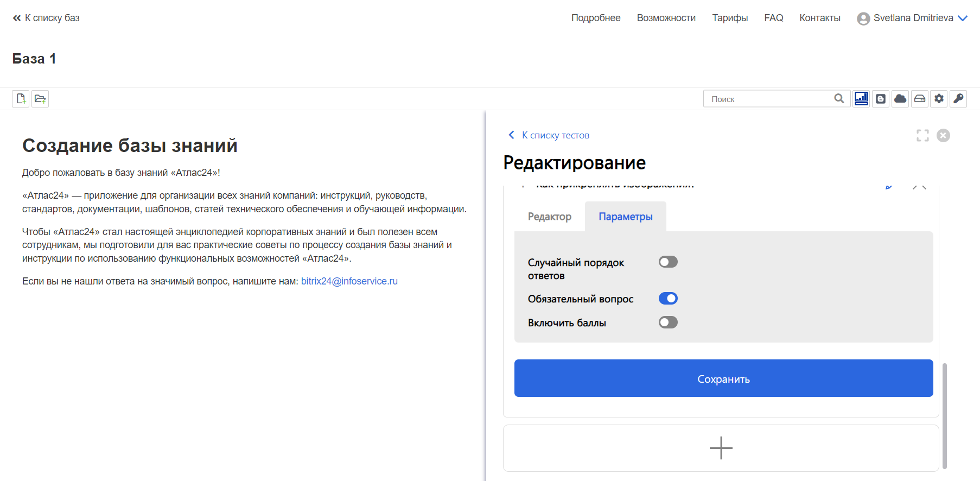Click the Редактирование heading
The height and width of the screenshot is (481, 980).
tap(575, 163)
